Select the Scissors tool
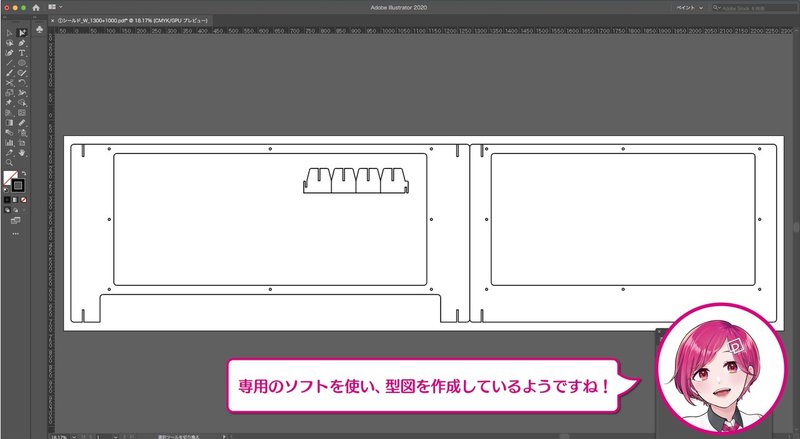Image resolution: width=800 pixels, height=439 pixels. [9, 83]
